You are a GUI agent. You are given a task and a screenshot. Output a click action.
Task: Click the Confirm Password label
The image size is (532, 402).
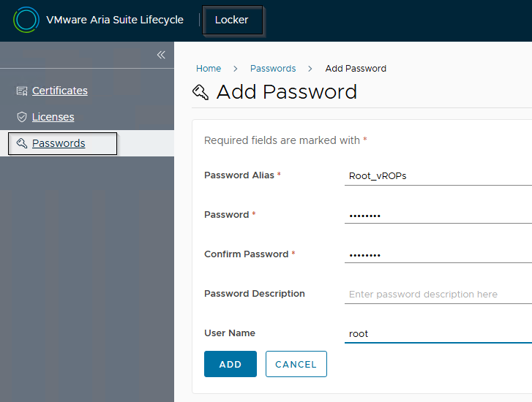coord(247,254)
